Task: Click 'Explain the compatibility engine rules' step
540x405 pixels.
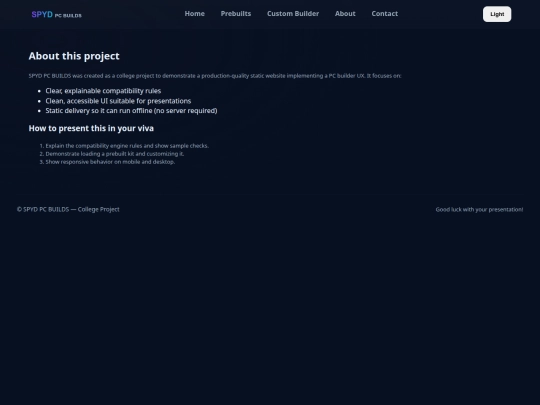Action: tap(127, 146)
